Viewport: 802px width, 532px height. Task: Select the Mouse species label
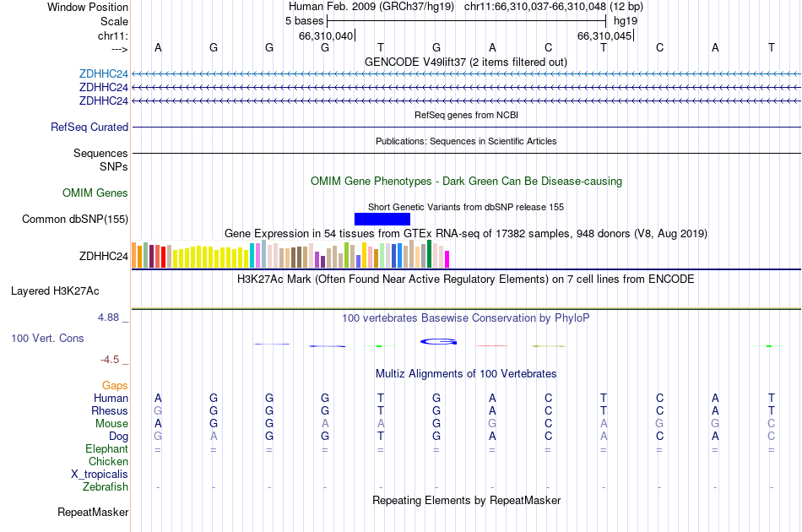[x=111, y=424]
